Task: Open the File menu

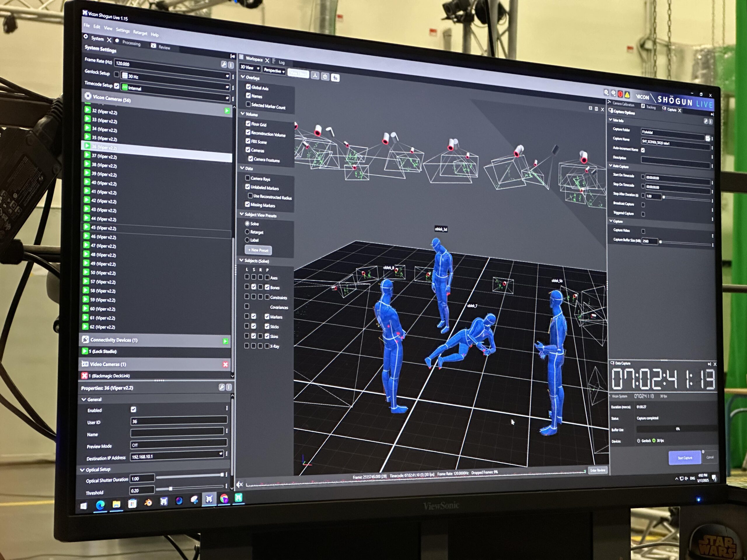Action: (x=87, y=25)
